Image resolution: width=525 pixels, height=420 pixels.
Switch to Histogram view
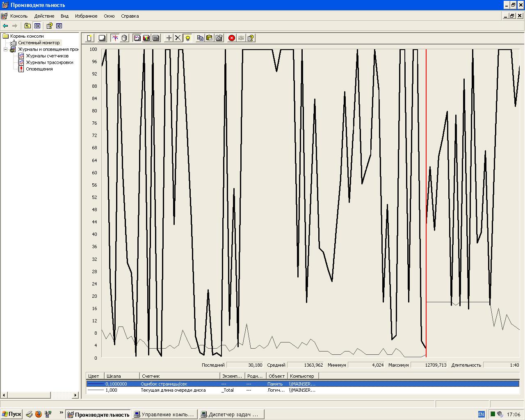(x=146, y=38)
